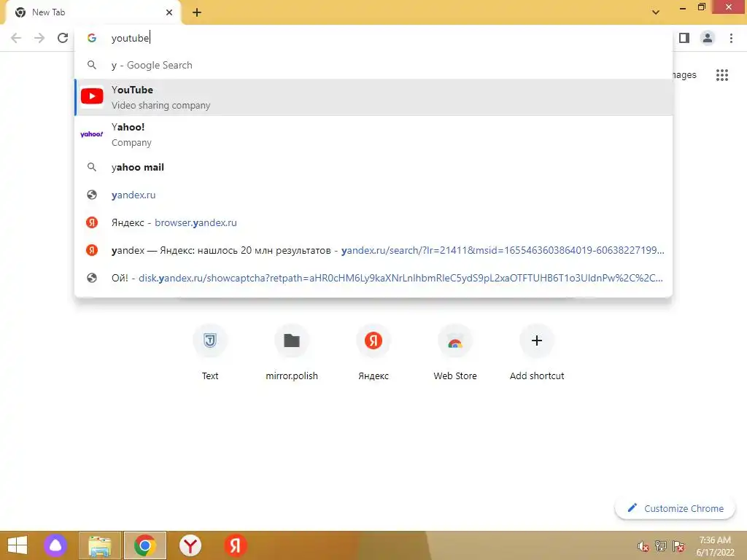Open the yandex.ru suggestion
This screenshot has height=560, width=747.
coord(373,195)
